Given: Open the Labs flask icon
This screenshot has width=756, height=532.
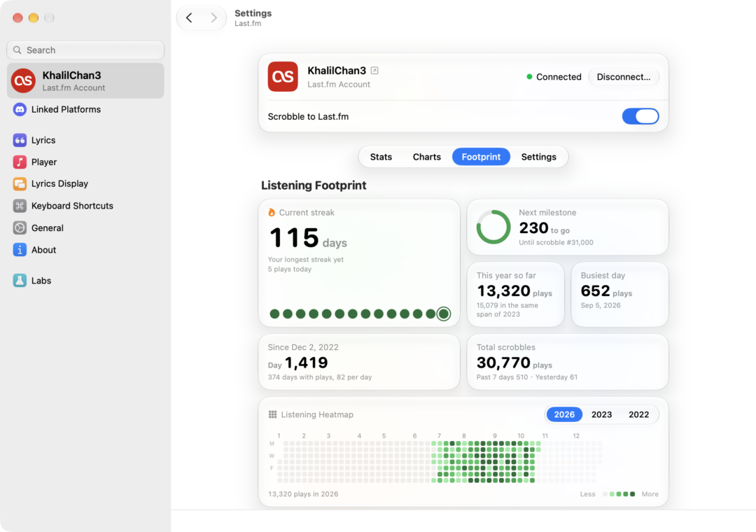Looking at the screenshot, I should coord(20,281).
